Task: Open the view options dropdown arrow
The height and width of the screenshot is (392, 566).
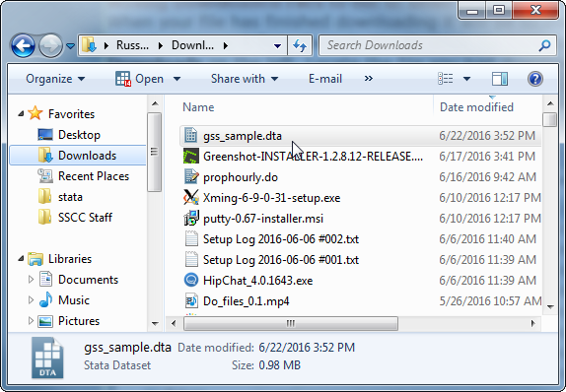Action: point(466,79)
